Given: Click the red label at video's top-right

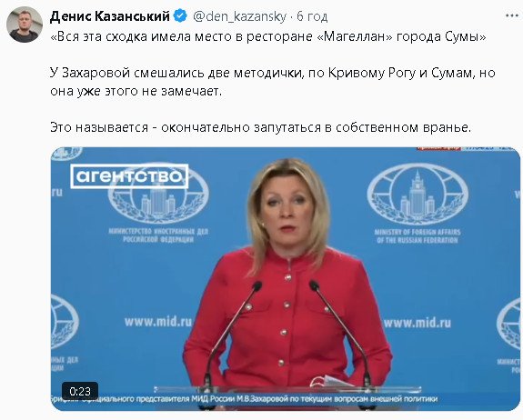Looking at the screenshot, I should click(438, 148).
